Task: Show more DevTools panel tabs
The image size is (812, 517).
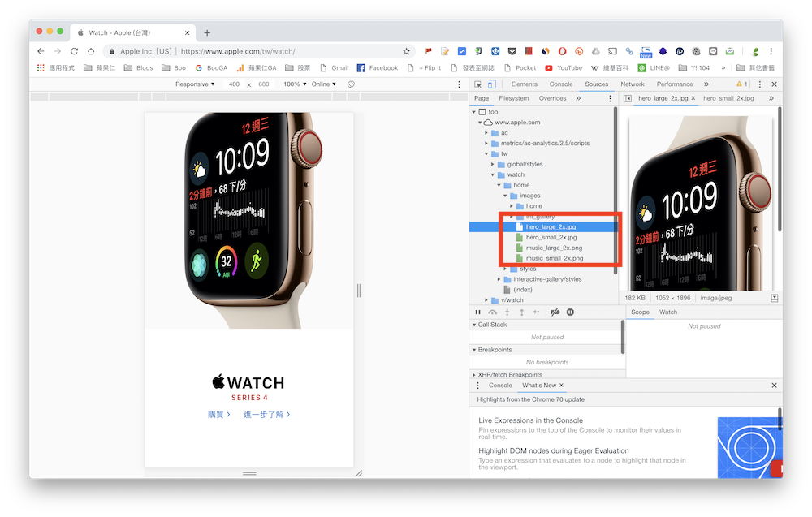Action: click(706, 84)
